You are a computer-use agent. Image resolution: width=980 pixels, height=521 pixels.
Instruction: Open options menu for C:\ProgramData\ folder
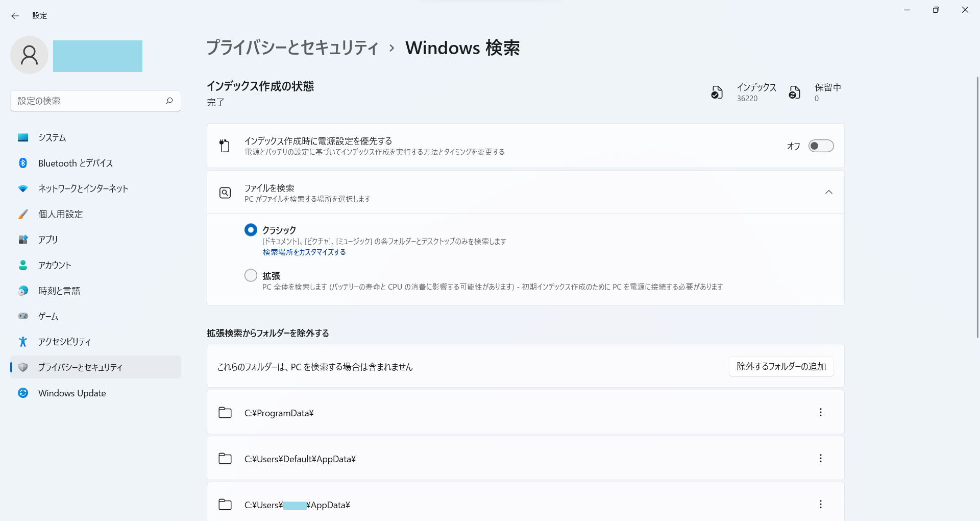820,412
